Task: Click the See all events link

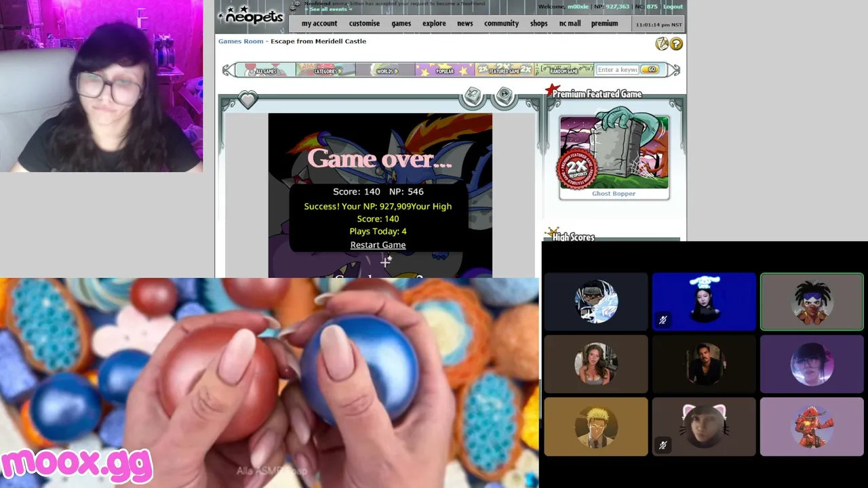Action: [x=328, y=9]
